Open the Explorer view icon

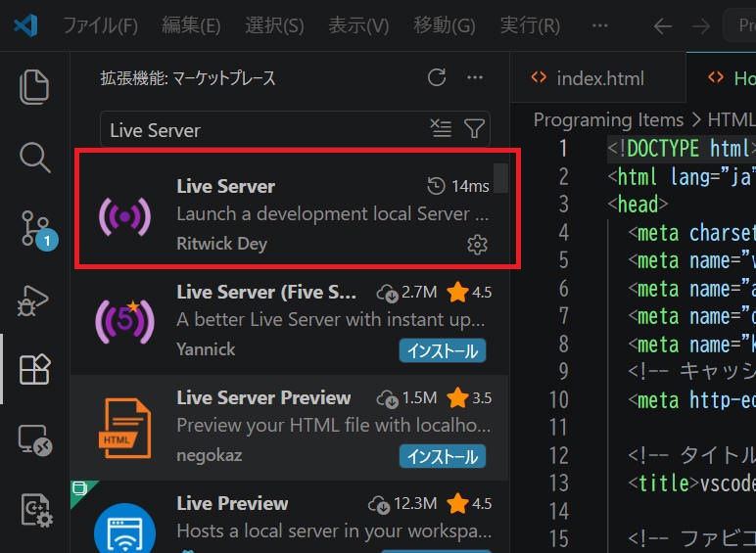(x=34, y=87)
